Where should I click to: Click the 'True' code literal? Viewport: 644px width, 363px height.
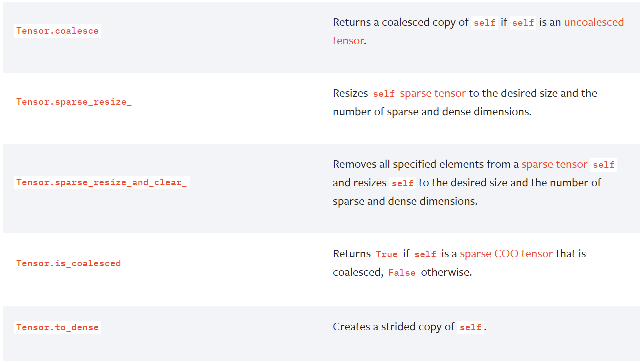tap(387, 254)
